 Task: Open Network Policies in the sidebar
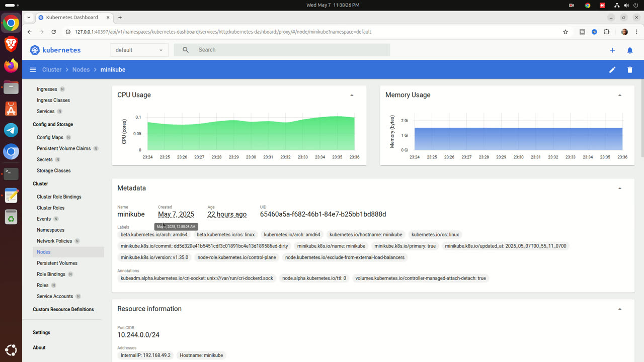click(54, 241)
